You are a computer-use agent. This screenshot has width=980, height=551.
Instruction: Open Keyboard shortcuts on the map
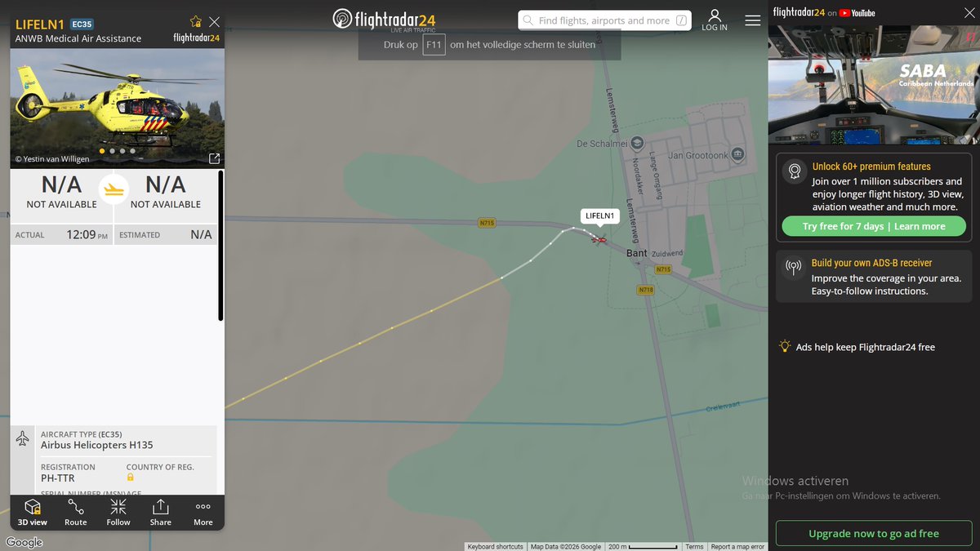click(x=496, y=547)
